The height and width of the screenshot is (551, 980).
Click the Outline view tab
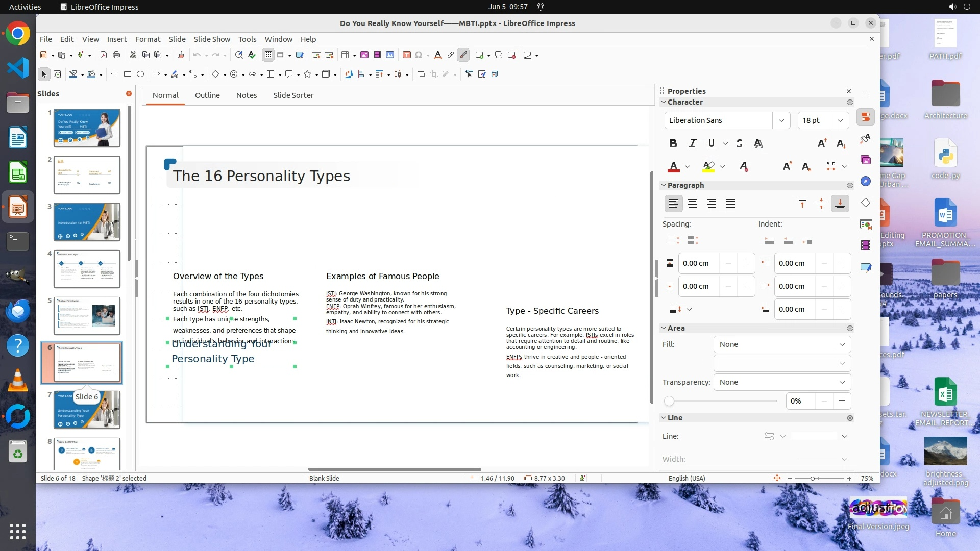pyautogui.click(x=207, y=95)
